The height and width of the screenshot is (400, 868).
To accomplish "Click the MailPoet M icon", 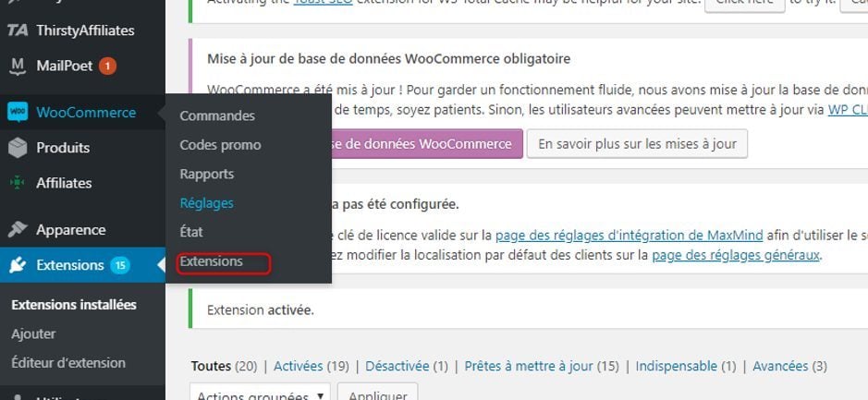I will tap(18, 66).
